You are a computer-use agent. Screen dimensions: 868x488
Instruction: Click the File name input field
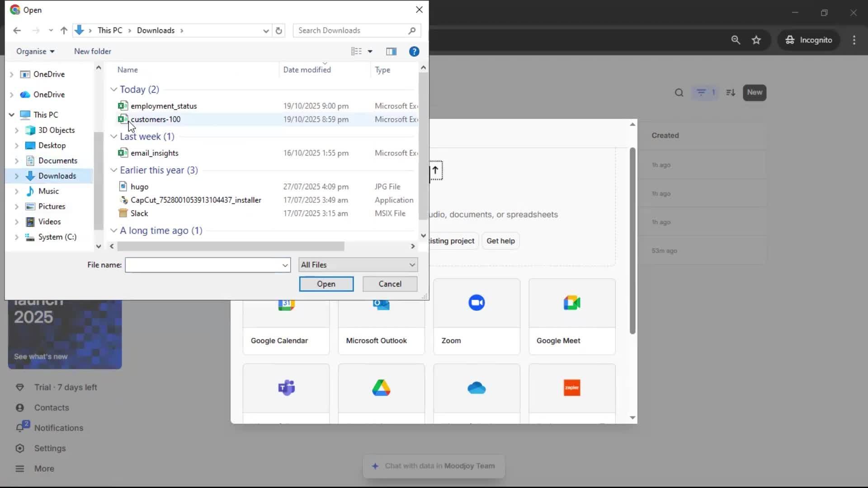coord(203,265)
